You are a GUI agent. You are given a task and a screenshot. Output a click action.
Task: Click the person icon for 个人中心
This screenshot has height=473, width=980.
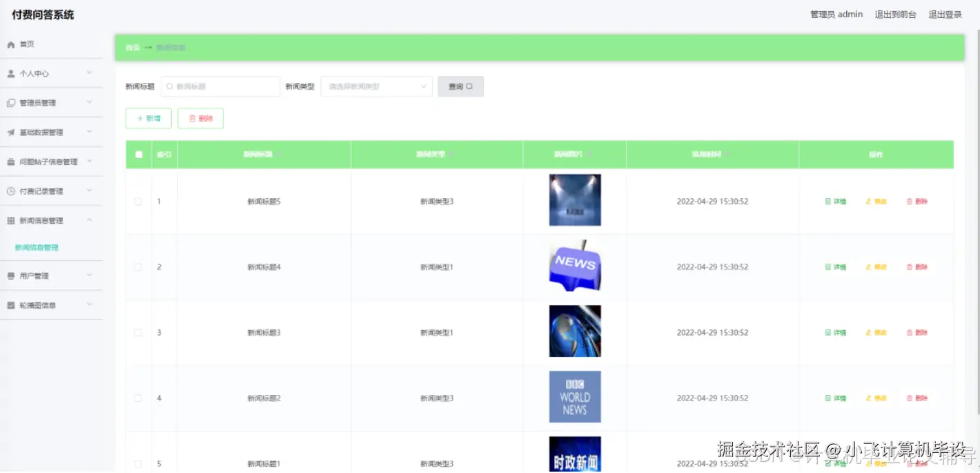[11, 73]
